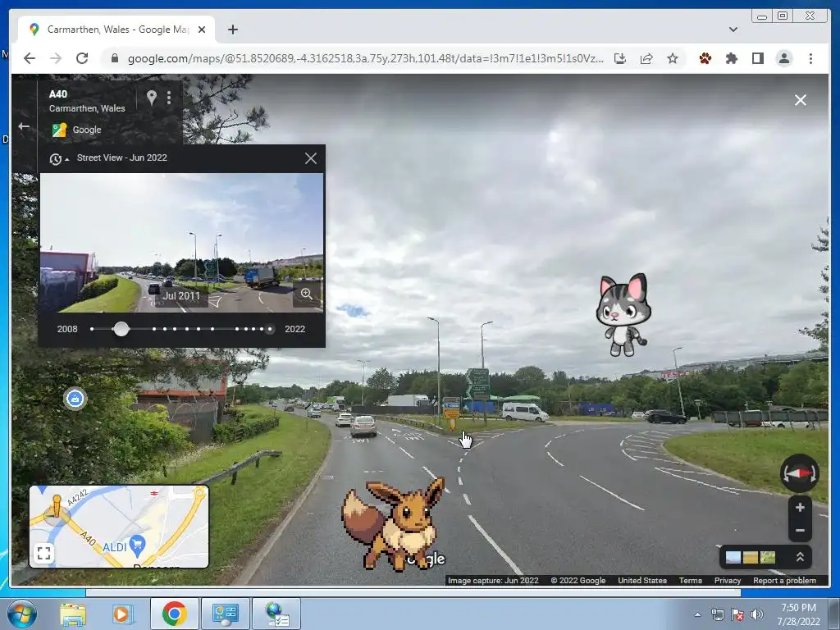Click the blue photo marker on left
840x630 pixels.
[75, 399]
